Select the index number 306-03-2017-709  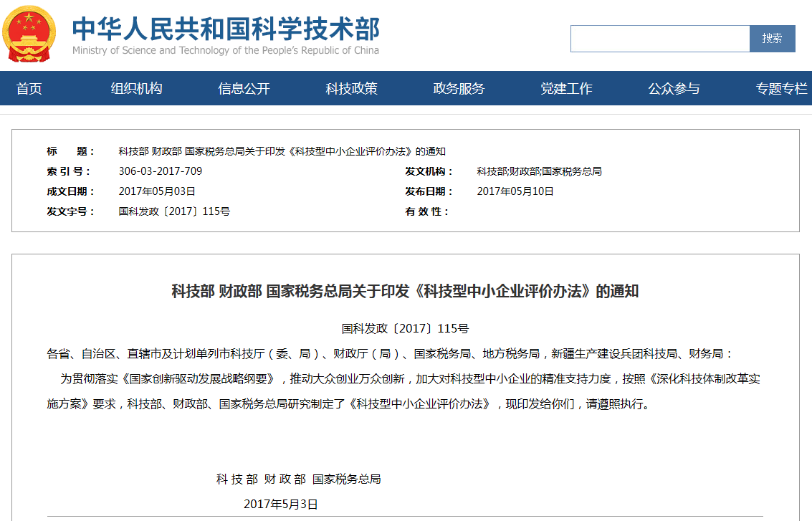pyautogui.click(x=161, y=171)
